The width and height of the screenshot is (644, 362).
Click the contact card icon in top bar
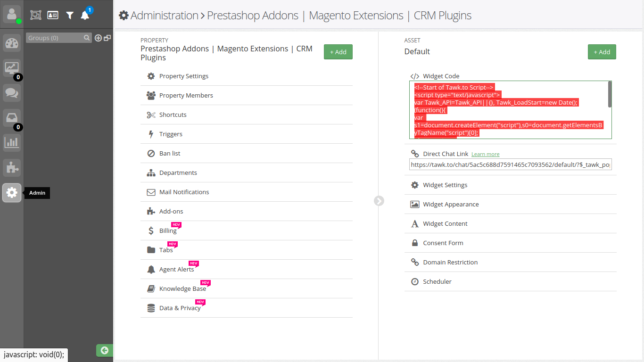(x=53, y=15)
